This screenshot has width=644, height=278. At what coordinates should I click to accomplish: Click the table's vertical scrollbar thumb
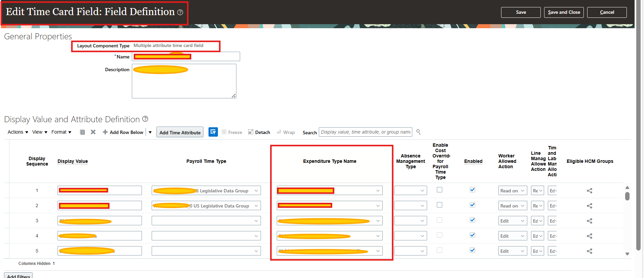627,196
